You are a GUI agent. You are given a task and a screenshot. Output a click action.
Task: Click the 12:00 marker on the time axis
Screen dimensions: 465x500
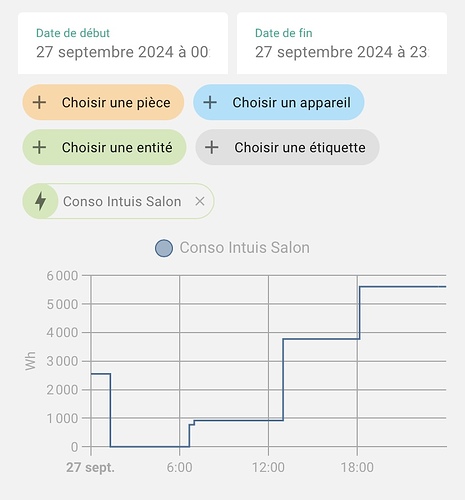(268, 467)
